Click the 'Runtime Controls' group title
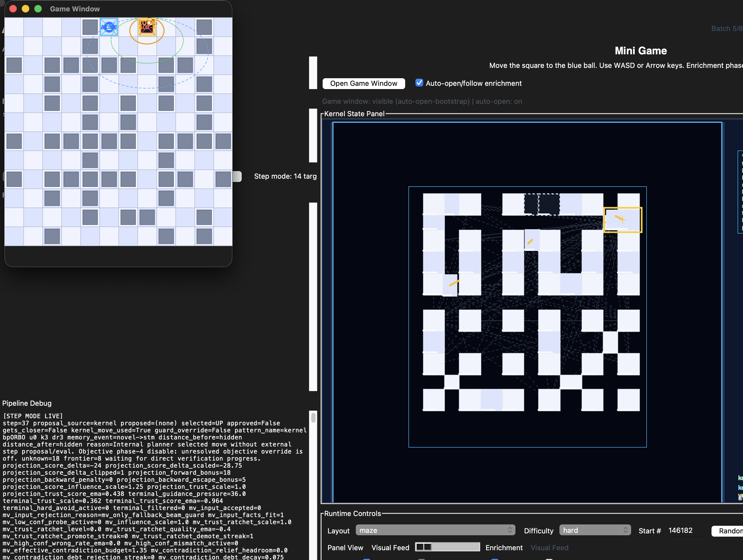This screenshot has width=743, height=560. coord(352,513)
